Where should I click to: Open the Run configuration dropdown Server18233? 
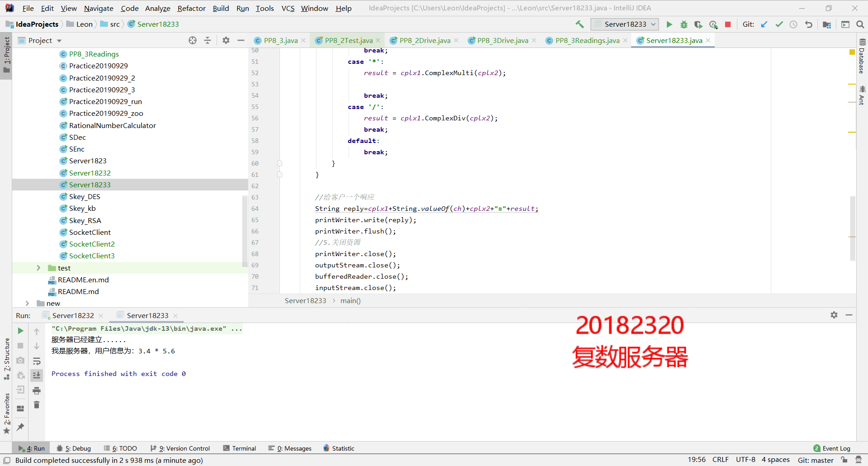click(x=625, y=24)
